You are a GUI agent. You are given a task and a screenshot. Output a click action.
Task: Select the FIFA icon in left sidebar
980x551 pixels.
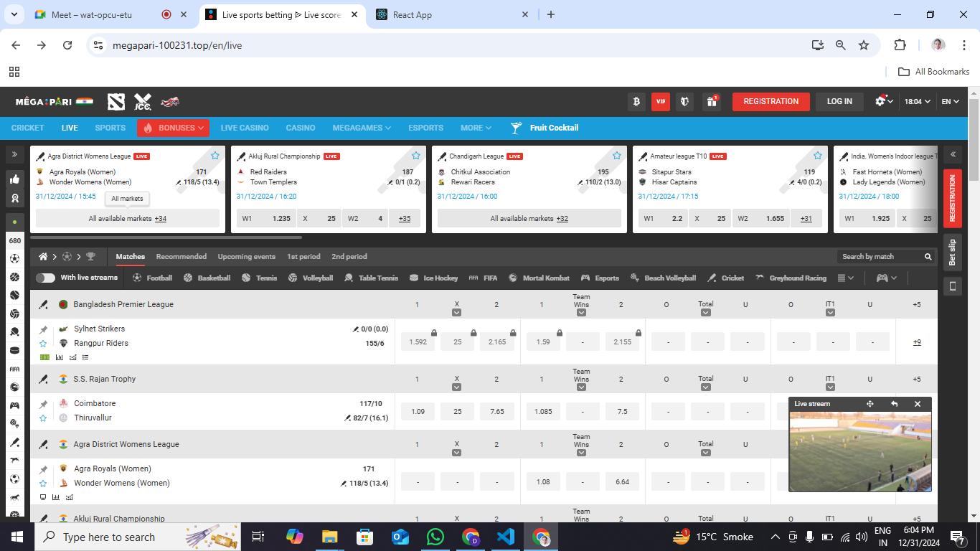coord(14,369)
